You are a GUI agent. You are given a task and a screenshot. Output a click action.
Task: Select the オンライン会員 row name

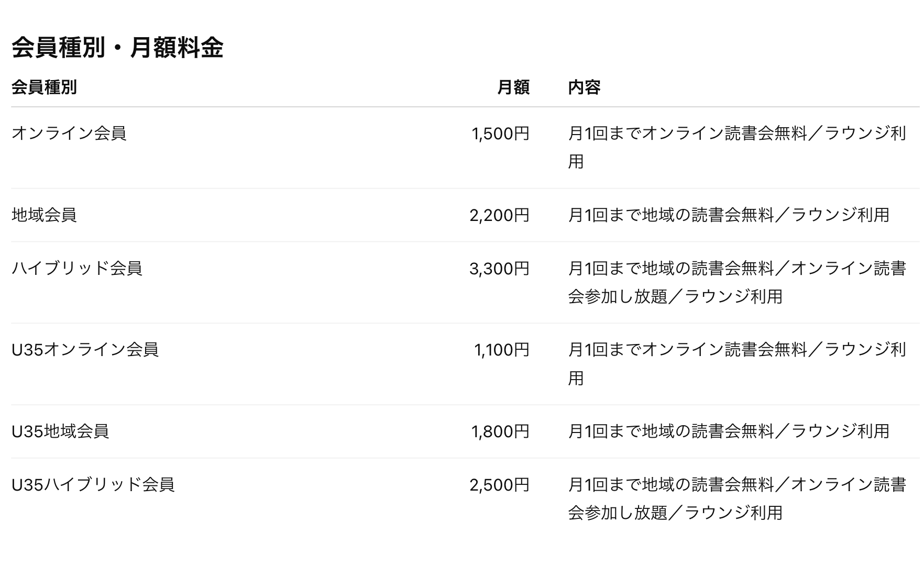coord(69,133)
